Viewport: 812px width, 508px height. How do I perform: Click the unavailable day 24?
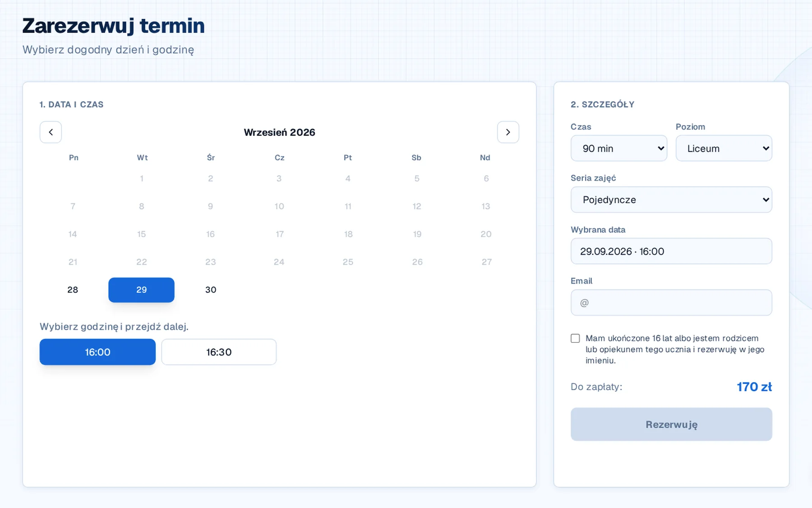tap(279, 262)
